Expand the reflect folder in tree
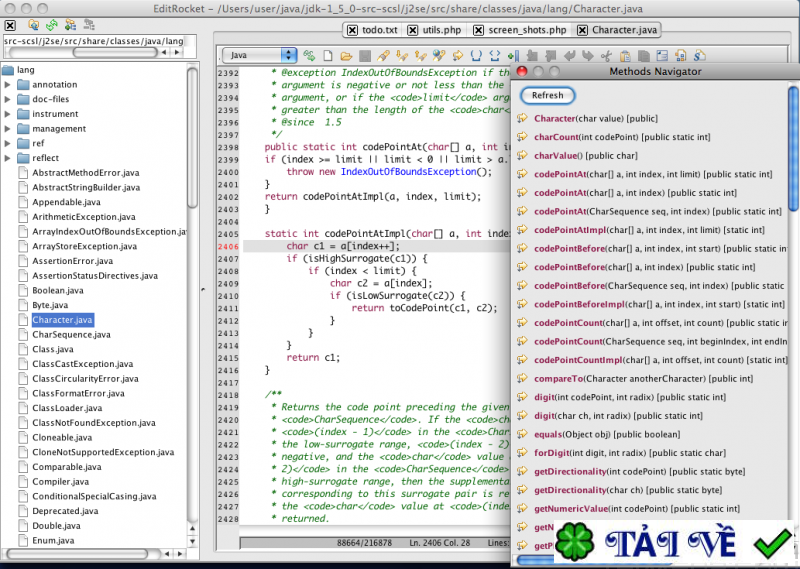Screen dimensions: 800x569 tap(9, 158)
